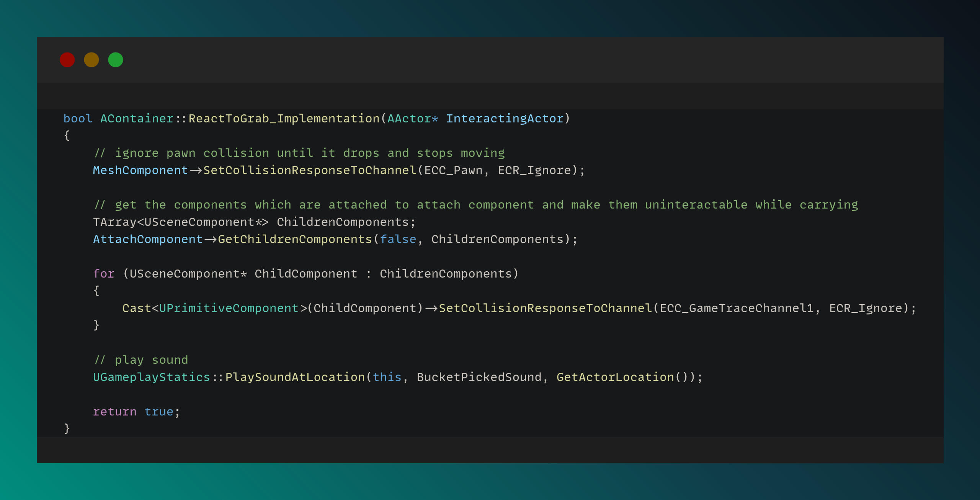Screen dimensions: 980x500
Task: Click the UPrimitiveComponent cast type
Action: click(x=229, y=308)
